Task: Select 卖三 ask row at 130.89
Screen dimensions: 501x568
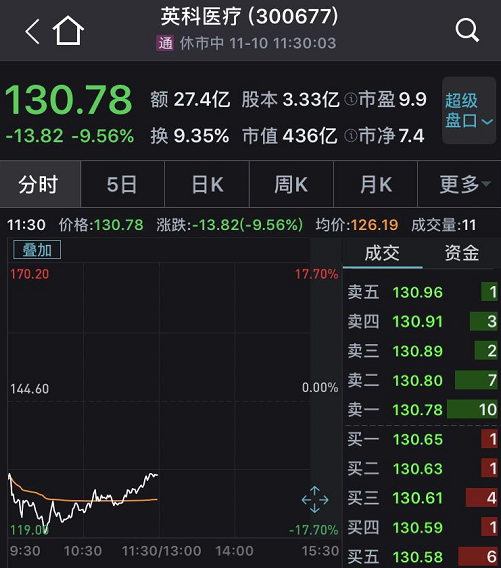Action: [x=422, y=351]
